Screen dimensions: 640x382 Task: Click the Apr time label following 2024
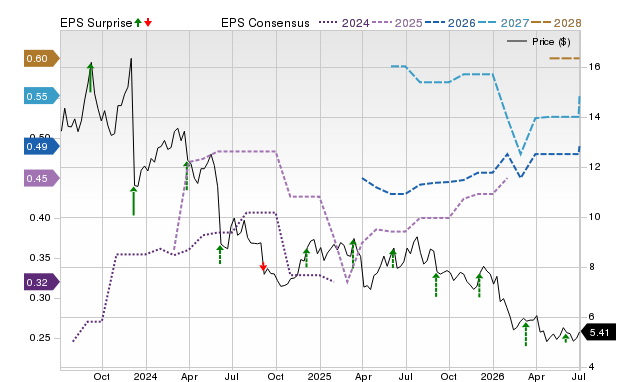[x=189, y=376]
